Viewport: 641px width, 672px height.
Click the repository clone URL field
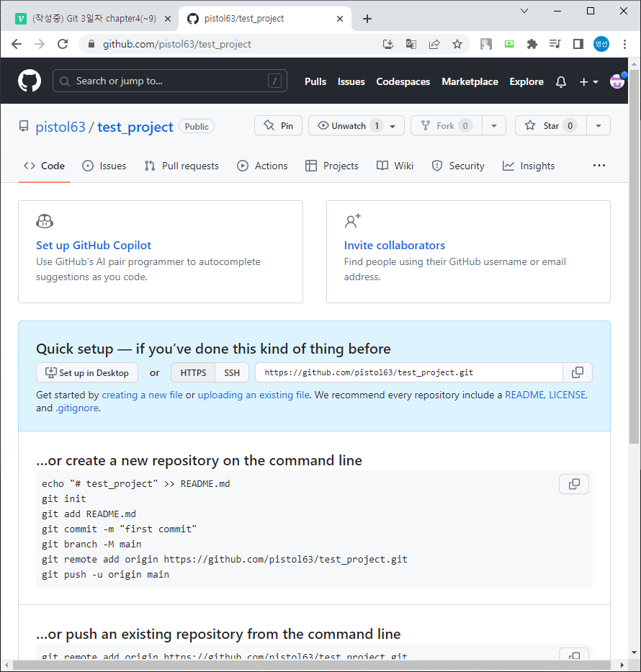409,372
